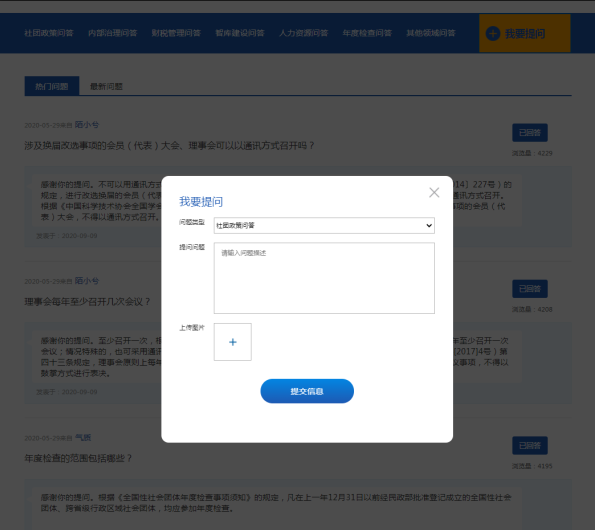Click the plus icon to upload a picture
This screenshot has width=595, height=530.
(233, 342)
